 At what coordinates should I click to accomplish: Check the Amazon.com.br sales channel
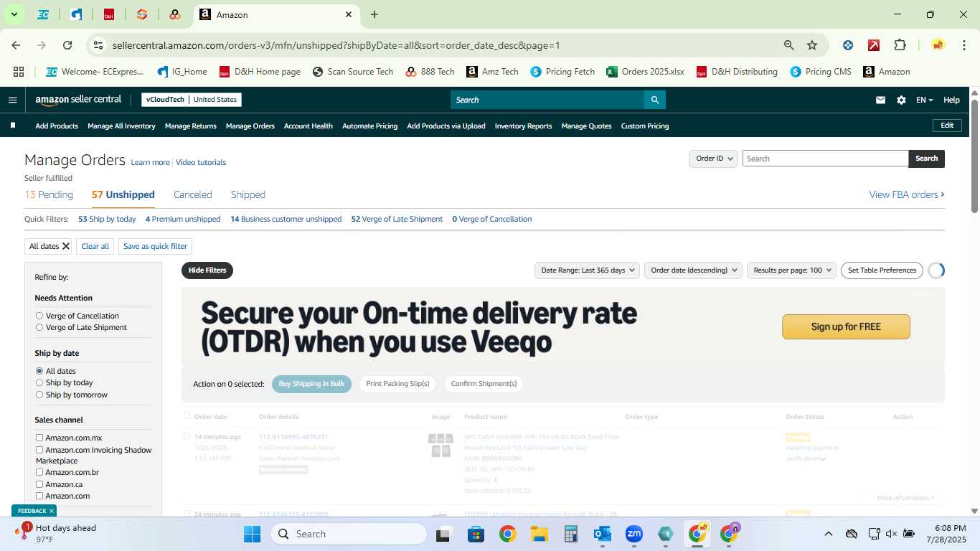39,472
